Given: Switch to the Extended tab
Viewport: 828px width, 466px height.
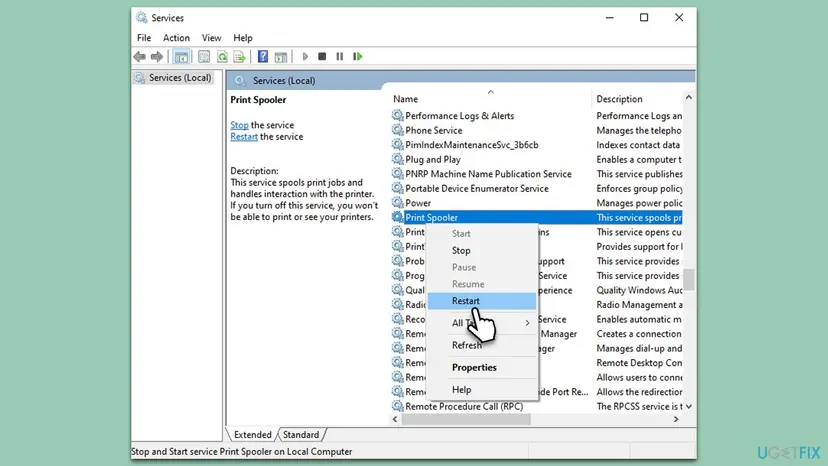Looking at the screenshot, I should click(252, 434).
